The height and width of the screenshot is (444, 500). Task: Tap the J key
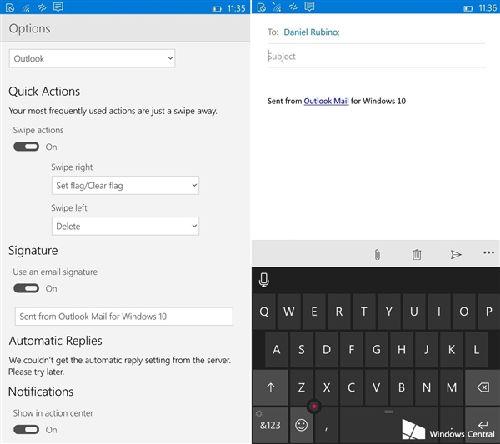[x=426, y=349]
